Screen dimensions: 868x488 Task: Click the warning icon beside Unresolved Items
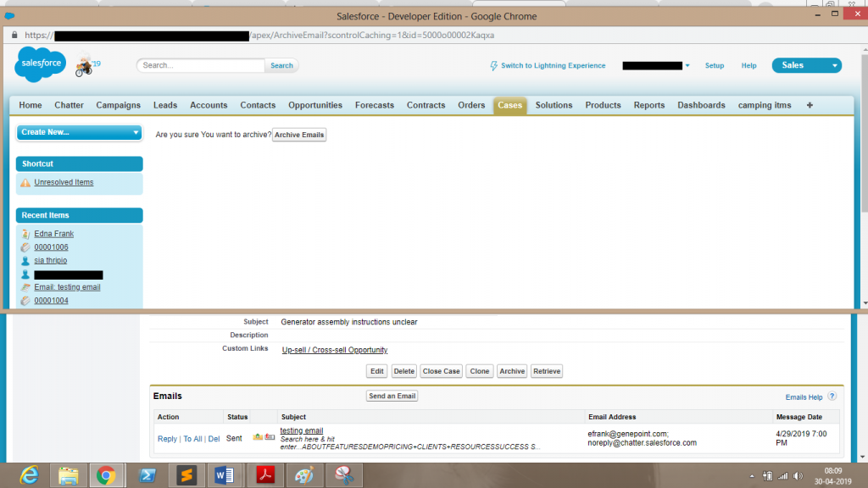tap(25, 183)
